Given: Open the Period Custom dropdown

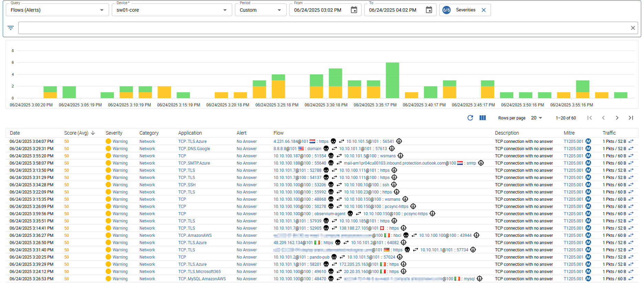Looking at the screenshot, I should click(260, 10).
